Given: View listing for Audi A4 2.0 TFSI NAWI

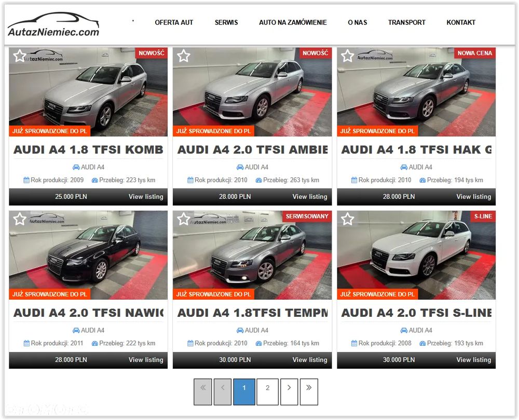Looking at the screenshot, I should click(146, 360).
